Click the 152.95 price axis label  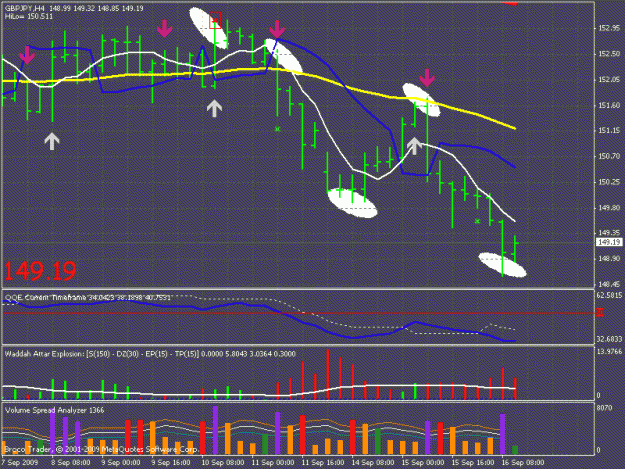609,28
